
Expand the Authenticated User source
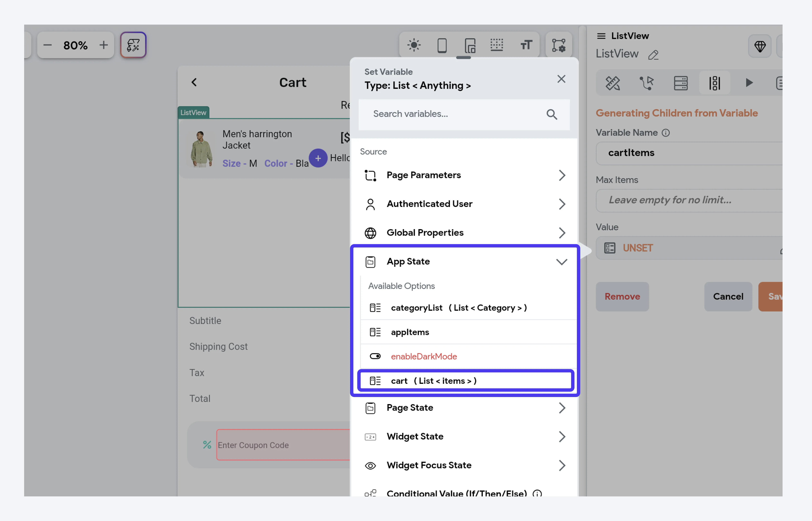(464, 204)
